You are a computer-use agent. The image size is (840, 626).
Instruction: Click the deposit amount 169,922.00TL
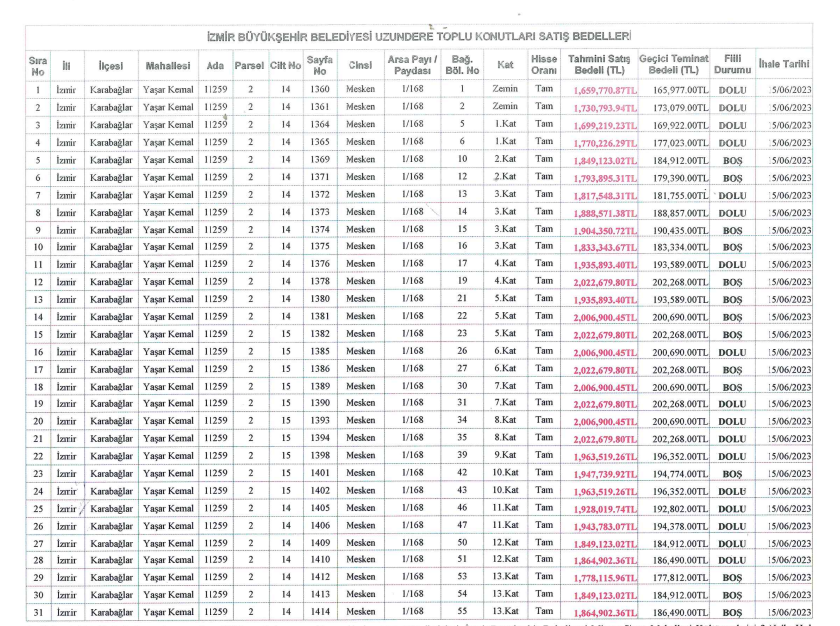(x=680, y=126)
